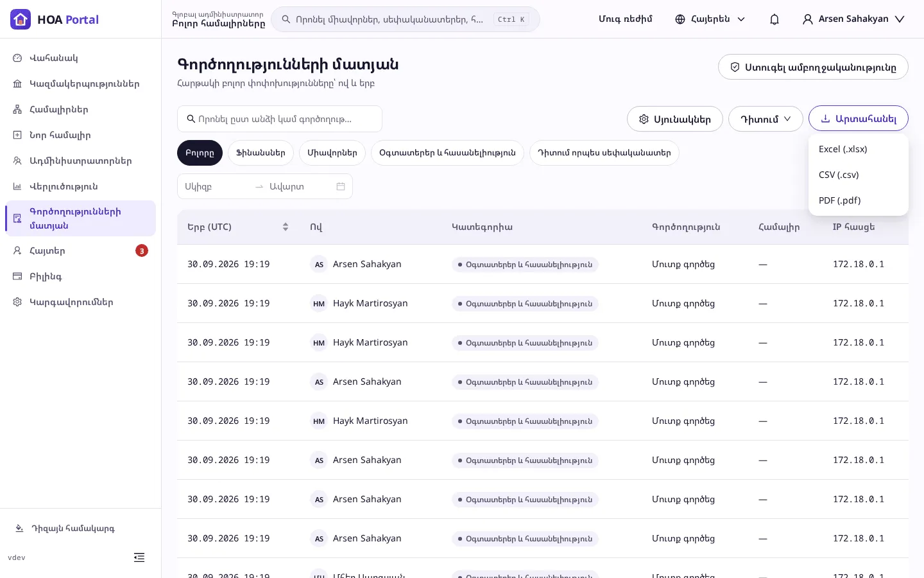924x578 pixels.
Task: Click the HOA Portal home logo icon
Action: (21, 19)
